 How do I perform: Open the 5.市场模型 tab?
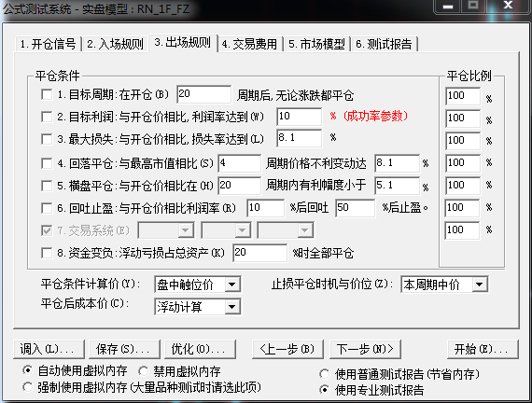tap(317, 44)
